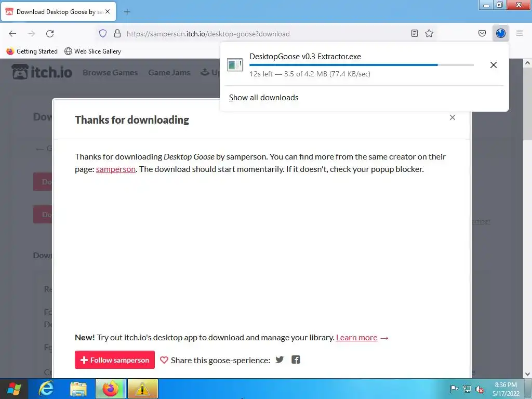
Task: Open the samperson creator page link
Action: [x=116, y=169]
